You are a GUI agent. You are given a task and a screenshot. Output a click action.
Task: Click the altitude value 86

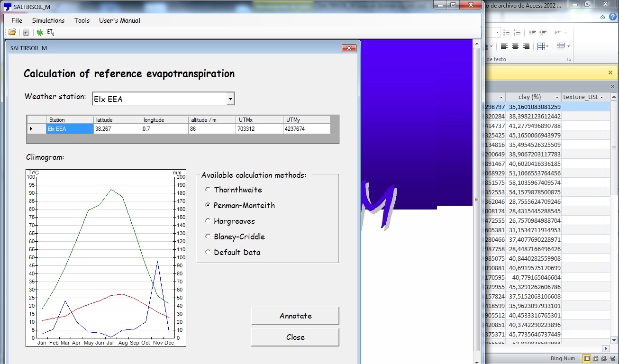click(212, 129)
